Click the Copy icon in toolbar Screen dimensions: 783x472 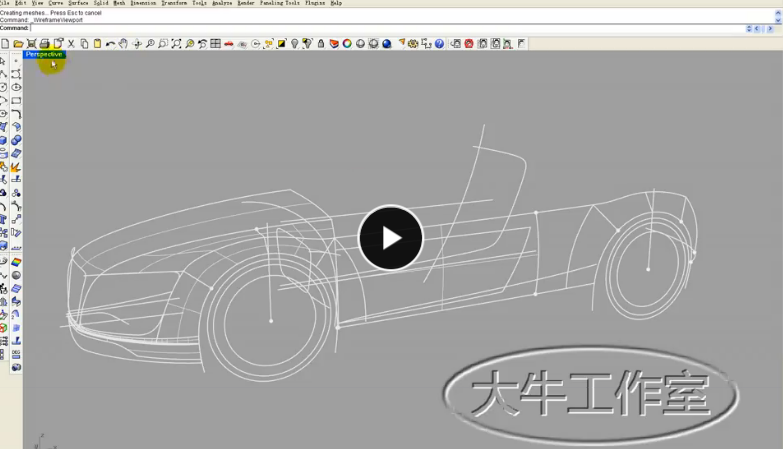click(84, 44)
